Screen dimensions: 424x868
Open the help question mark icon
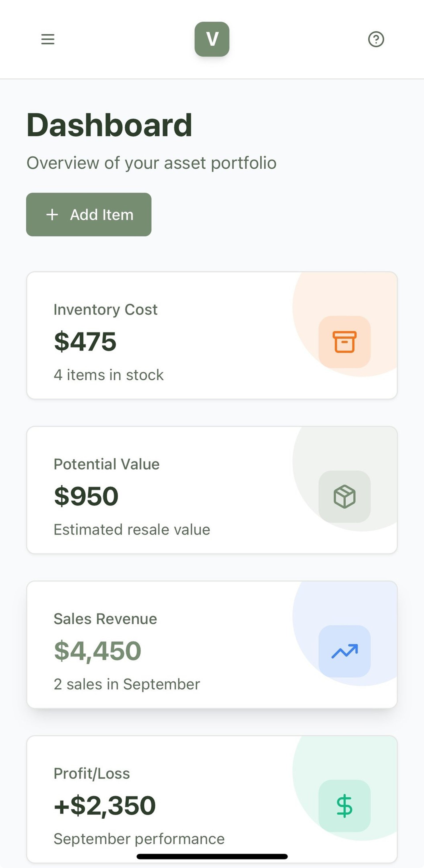pyautogui.click(x=376, y=39)
